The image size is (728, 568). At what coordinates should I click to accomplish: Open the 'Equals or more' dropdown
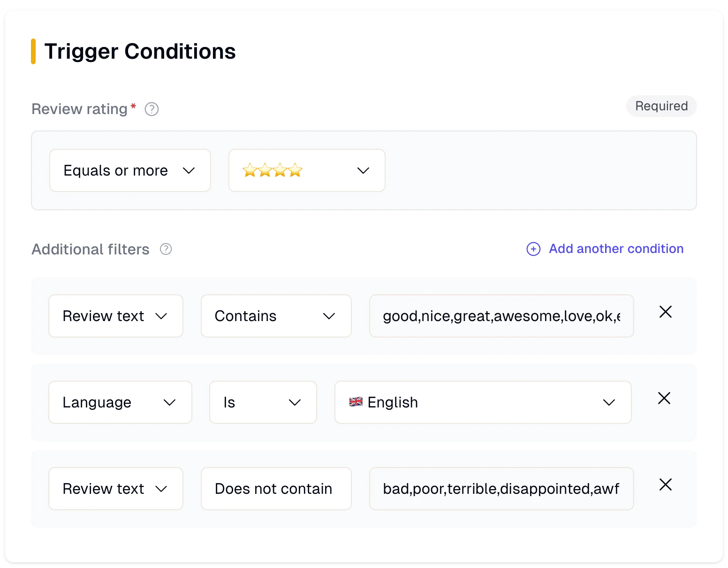point(130,170)
